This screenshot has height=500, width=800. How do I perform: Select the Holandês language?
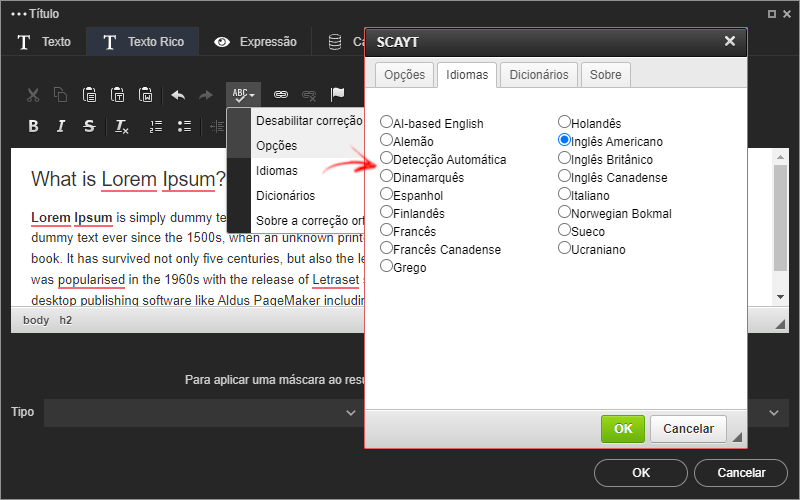(x=564, y=122)
